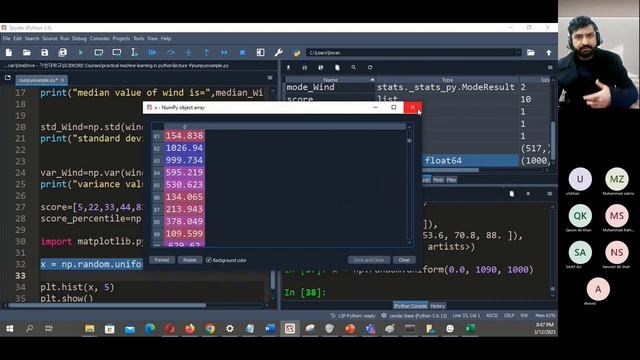Open Chrome from the taskbar

point(210,329)
